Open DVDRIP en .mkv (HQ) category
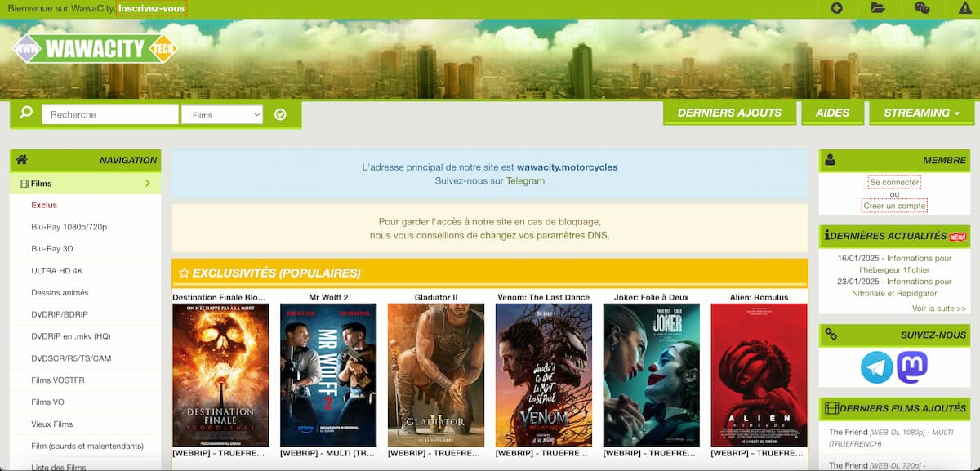 coord(71,336)
